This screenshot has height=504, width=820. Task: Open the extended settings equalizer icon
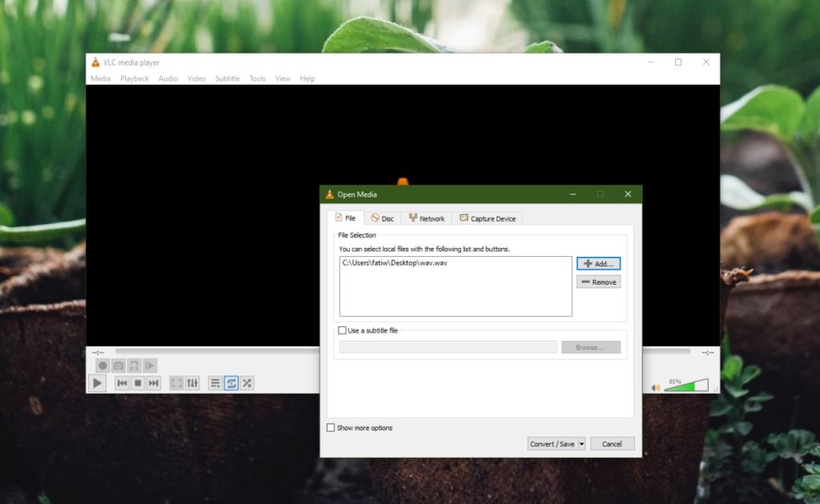pos(192,383)
